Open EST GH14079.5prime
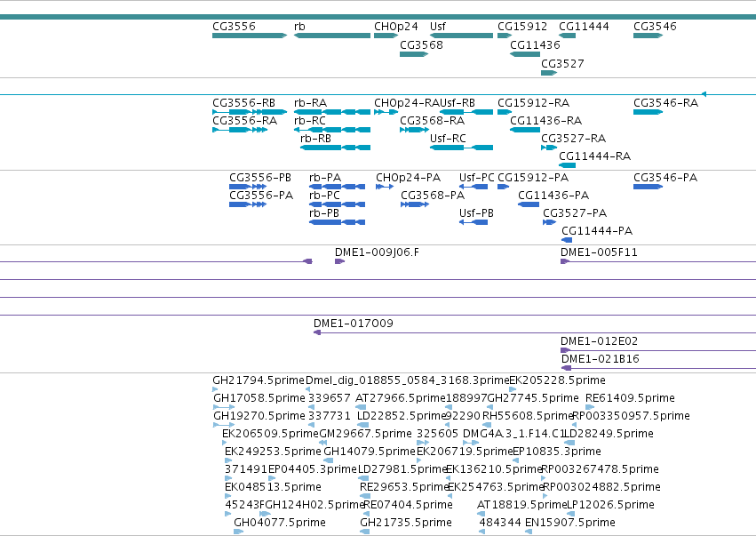The image size is (756, 536). 329,460
